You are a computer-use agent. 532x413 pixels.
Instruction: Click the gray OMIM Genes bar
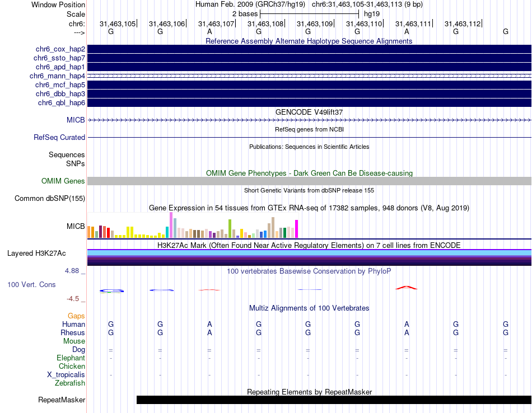(x=309, y=181)
